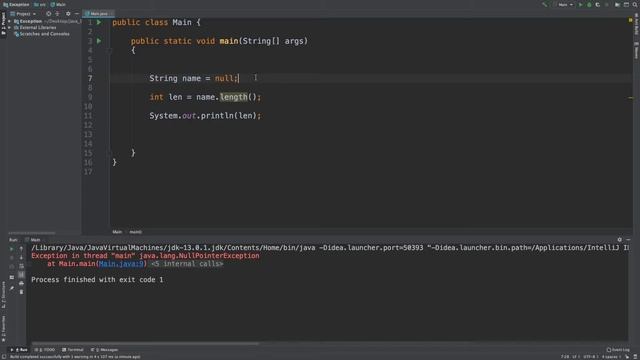This screenshot has width=640, height=360.
Task: Click the horizontal scrollbar in Run console
Action: [145, 344]
